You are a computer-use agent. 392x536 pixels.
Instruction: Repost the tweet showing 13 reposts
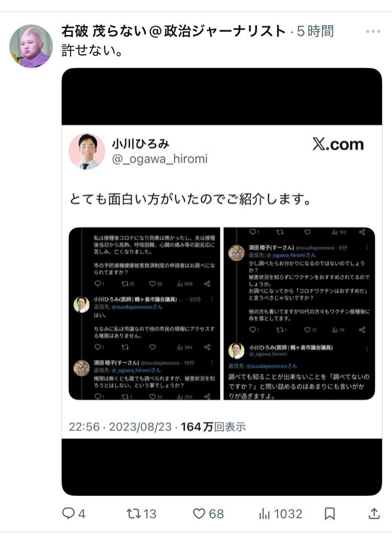141,514
